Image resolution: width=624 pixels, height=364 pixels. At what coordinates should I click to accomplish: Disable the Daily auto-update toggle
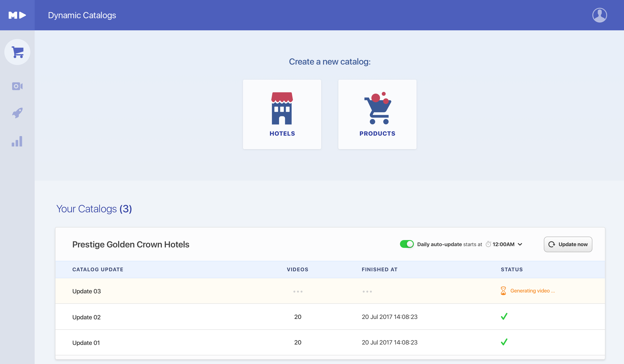pyautogui.click(x=407, y=244)
